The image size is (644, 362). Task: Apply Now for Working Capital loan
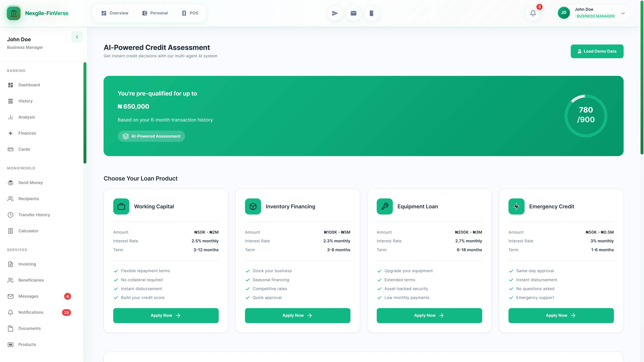[166, 315]
